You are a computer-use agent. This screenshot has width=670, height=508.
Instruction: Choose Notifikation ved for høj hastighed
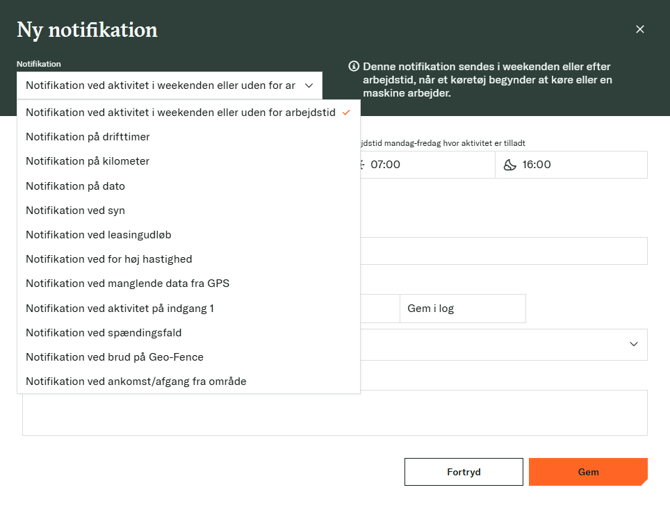tap(109, 259)
